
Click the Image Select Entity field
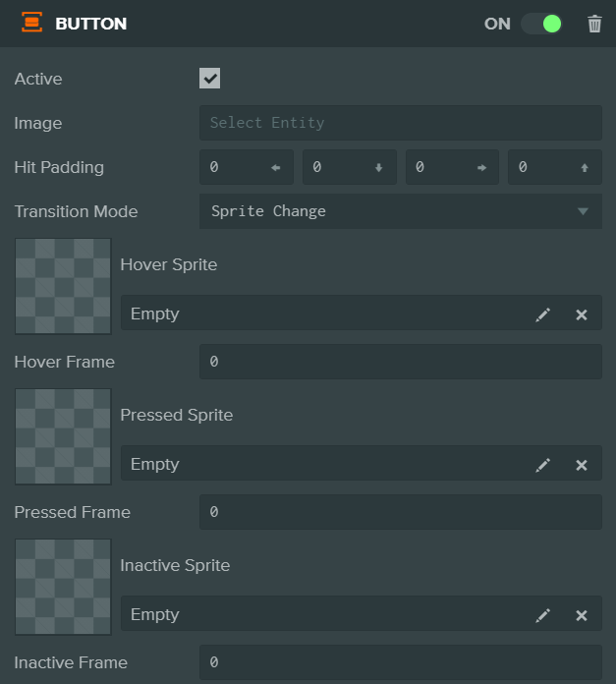[401, 123]
